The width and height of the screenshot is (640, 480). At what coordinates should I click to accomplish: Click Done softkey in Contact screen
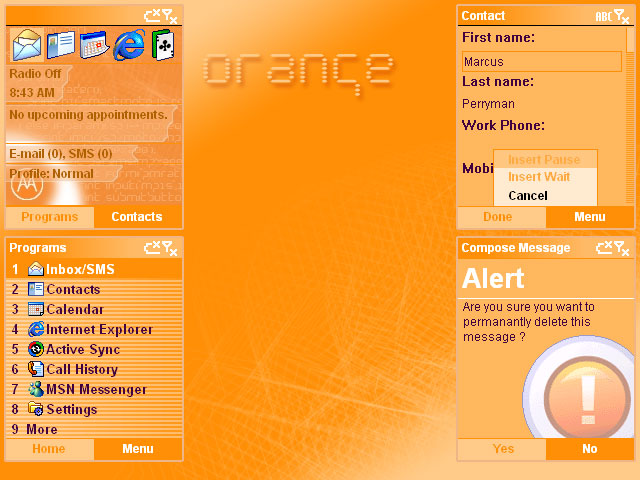click(502, 217)
